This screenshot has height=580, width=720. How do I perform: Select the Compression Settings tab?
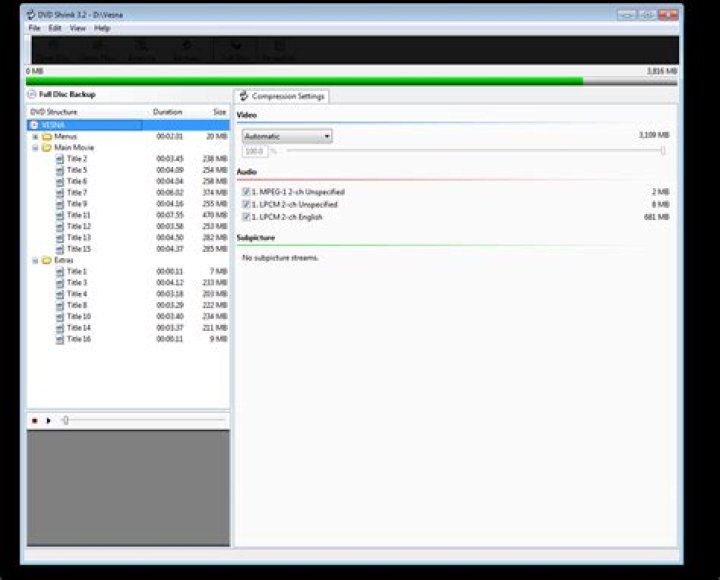tap(282, 96)
